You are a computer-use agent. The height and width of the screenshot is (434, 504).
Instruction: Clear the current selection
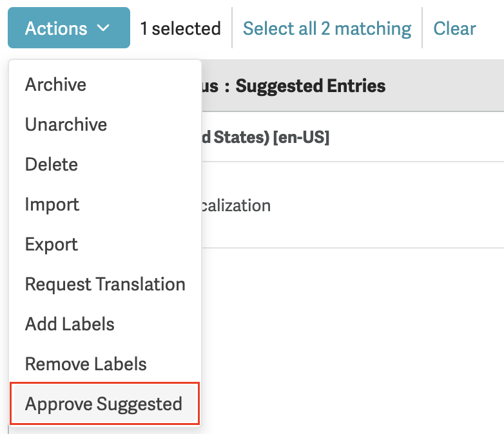(x=454, y=28)
